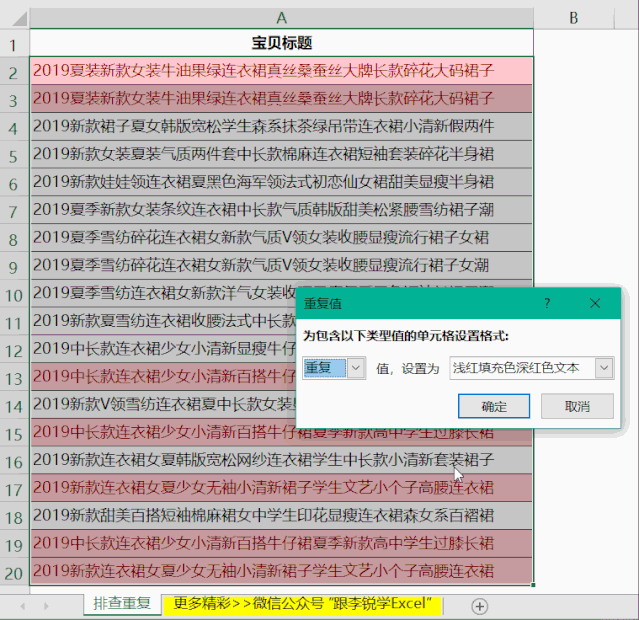Select row 13 header
The image size is (639, 620).
click(14, 379)
